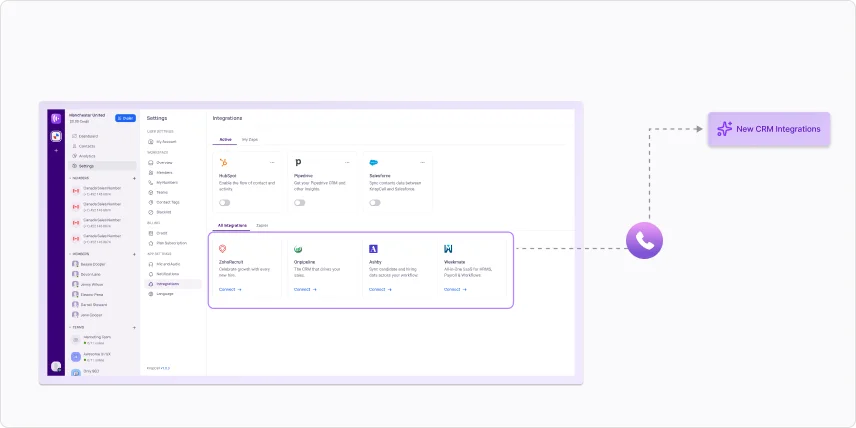
Task: Open the Salesforce card three-dot menu
Action: [x=423, y=162]
